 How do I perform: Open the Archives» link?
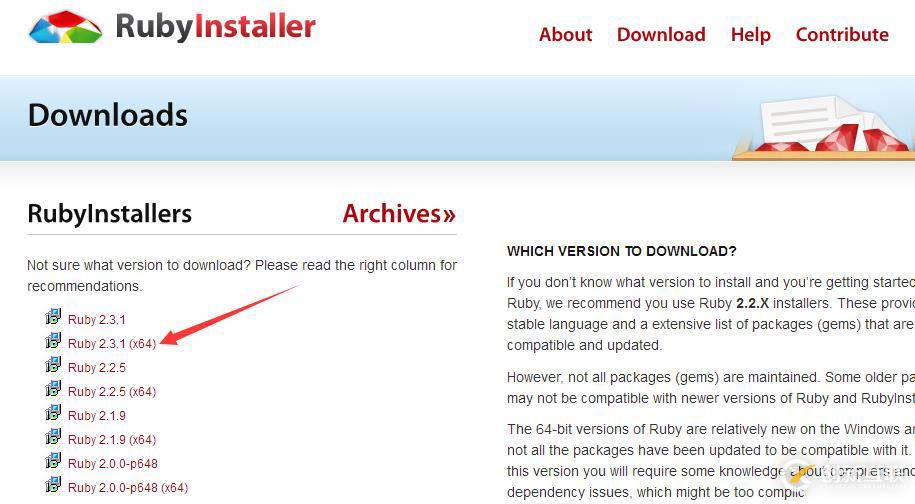399,214
